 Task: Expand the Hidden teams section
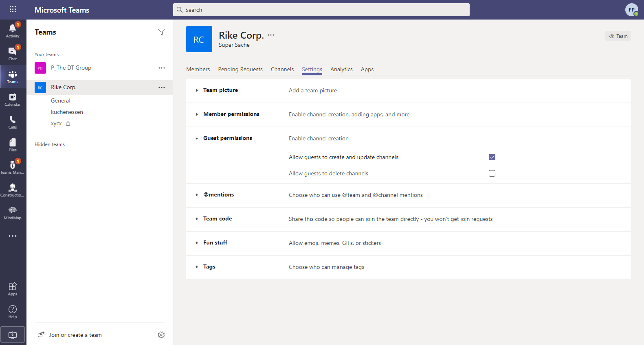point(50,144)
